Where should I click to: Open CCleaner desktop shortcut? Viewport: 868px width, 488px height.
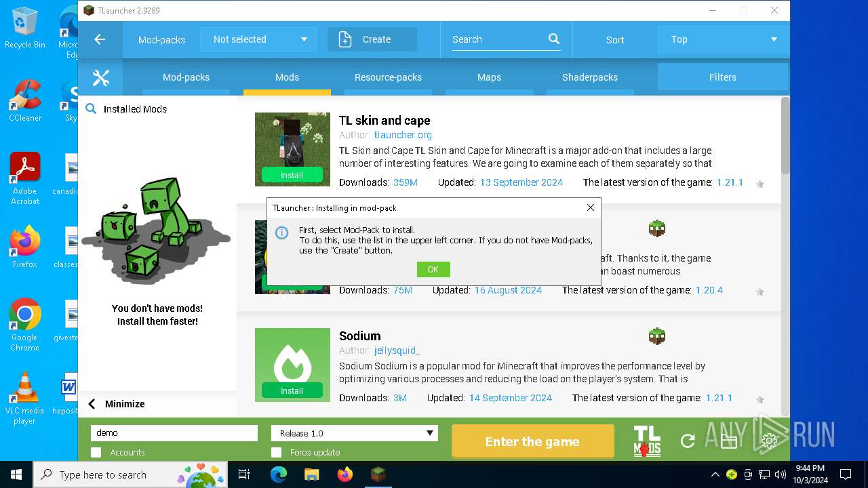point(24,100)
